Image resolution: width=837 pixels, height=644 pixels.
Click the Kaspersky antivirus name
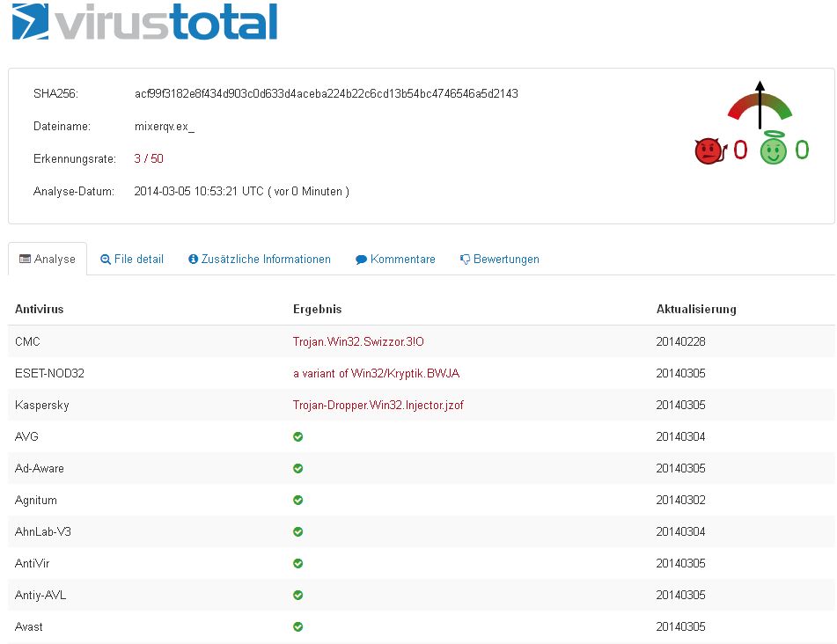[x=41, y=405]
